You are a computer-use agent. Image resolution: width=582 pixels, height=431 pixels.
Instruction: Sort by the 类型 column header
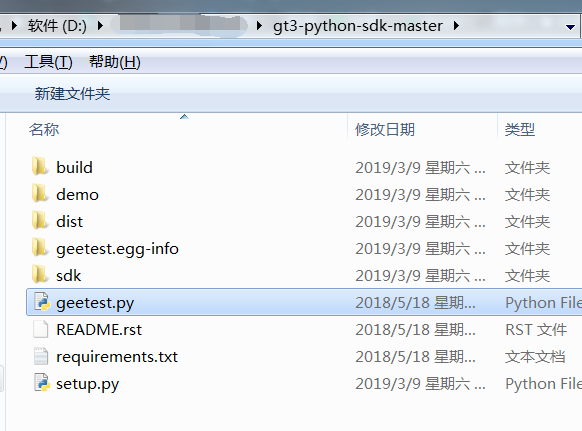pyautogui.click(x=520, y=130)
